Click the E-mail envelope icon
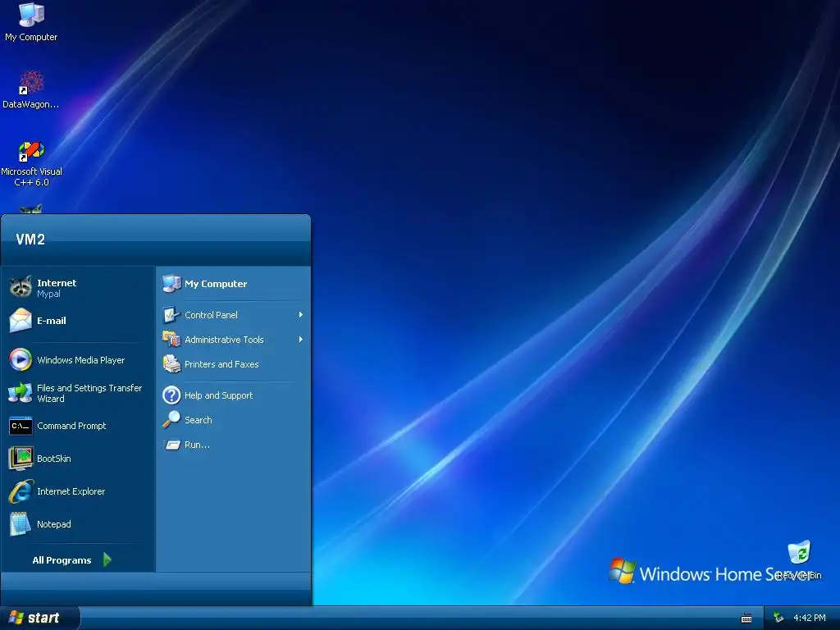Screen dimensions: 840x630 pyautogui.click(x=21, y=321)
